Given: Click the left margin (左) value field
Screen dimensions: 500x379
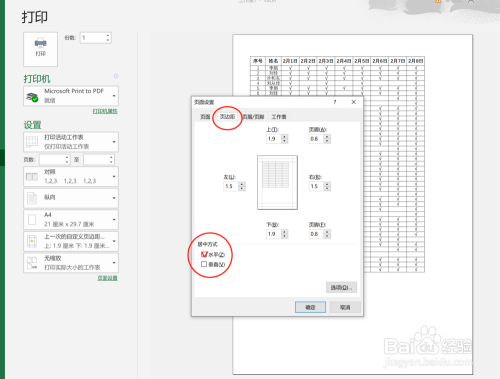Looking at the screenshot, I should (x=231, y=186).
